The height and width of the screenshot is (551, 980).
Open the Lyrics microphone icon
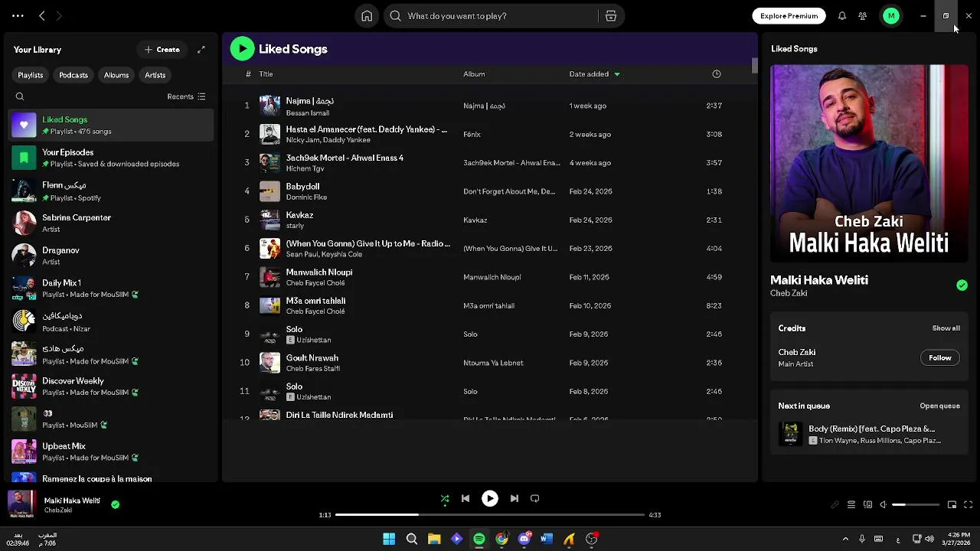tap(835, 505)
